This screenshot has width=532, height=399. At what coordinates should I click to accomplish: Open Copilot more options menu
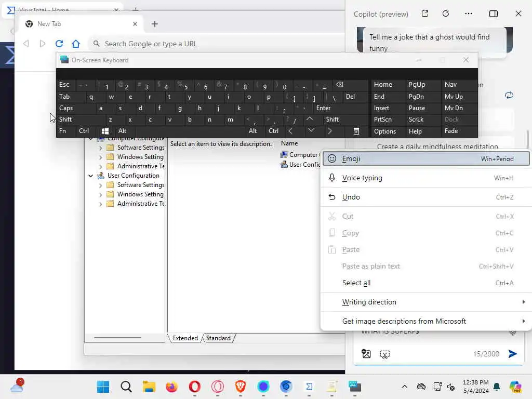click(469, 14)
